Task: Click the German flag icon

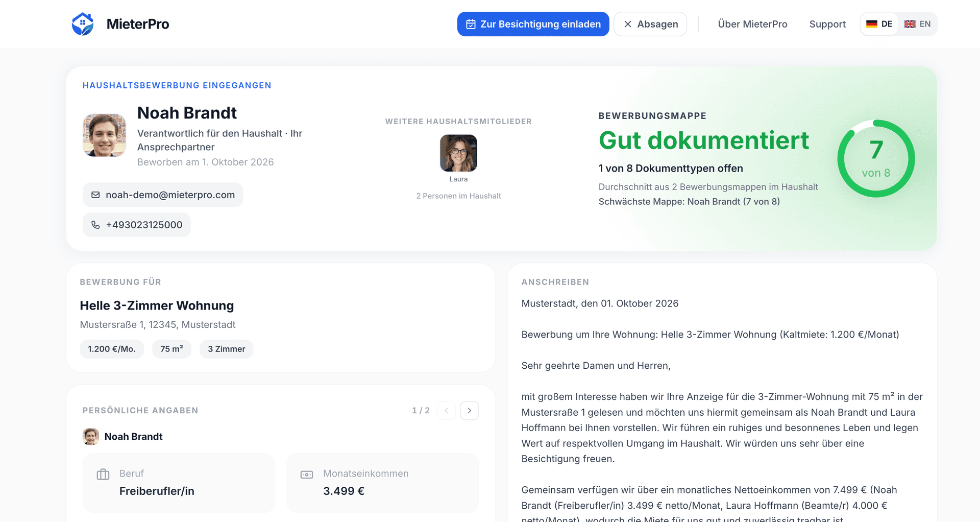Action: [x=872, y=24]
